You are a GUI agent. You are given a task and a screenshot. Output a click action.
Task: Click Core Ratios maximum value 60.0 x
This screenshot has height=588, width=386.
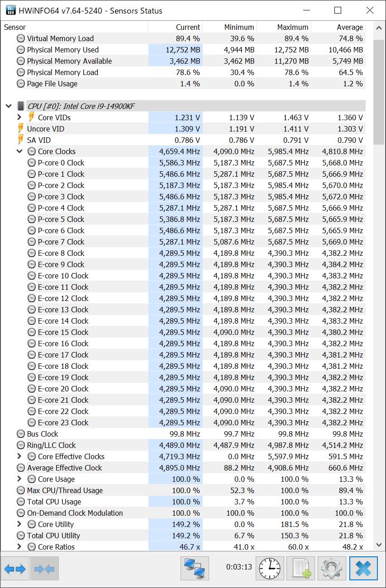click(x=297, y=547)
